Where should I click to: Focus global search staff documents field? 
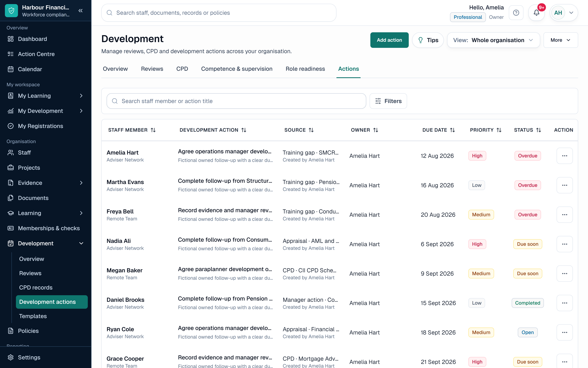click(x=219, y=13)
